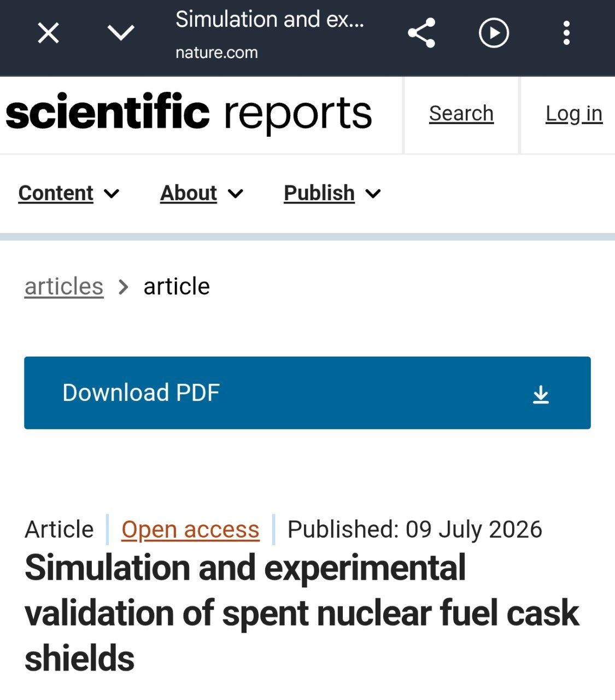Click the download arrow icon

(x=541, y=394)
